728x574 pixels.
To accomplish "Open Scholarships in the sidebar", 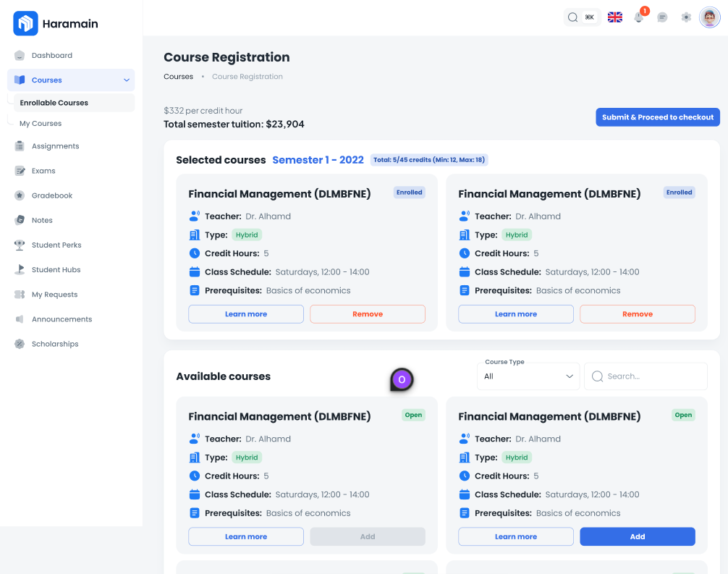I will [x=54, y=344].
